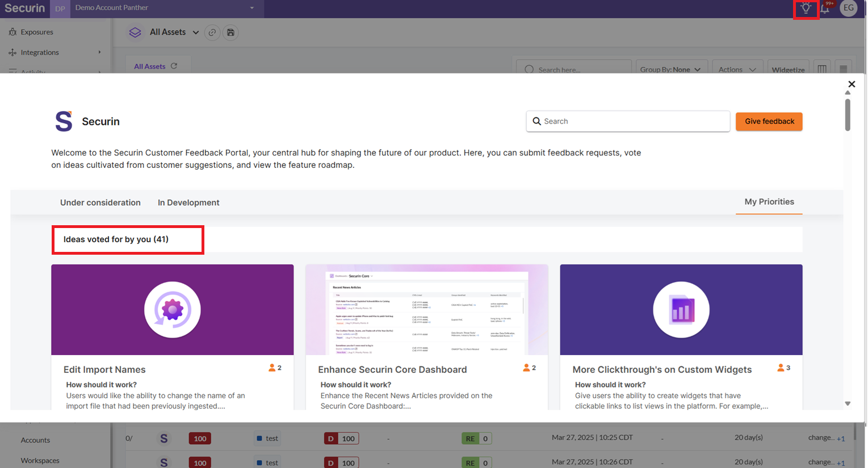This screenshot has height=468, width=868.
Task: Open the Demo Account Panther dropdown
Action: tap(167, 8)
